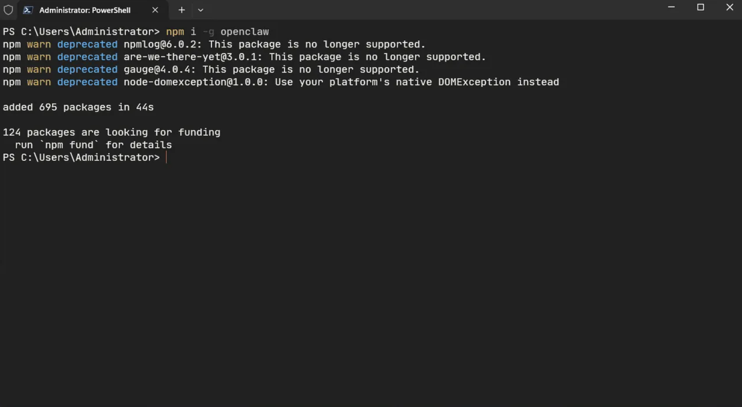Click the `npm fund` text in output
Image resolution: width=742 pixels, height=407 pixels.
click(x=69, y=145)
